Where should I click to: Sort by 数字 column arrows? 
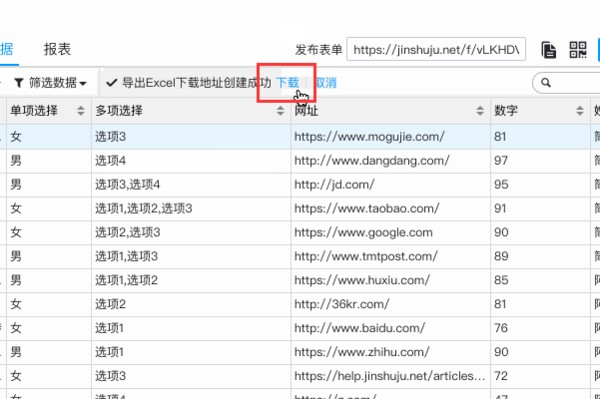[580, 111]
